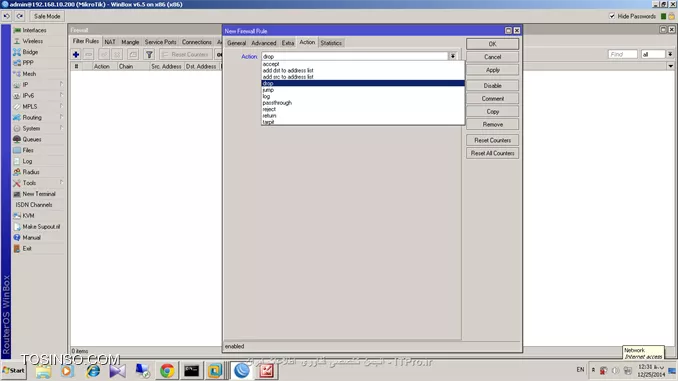Image resolution: width=678 pixels, height=381 pixels.
Task: Click the Cancel button
Action: tap(493, 57)
